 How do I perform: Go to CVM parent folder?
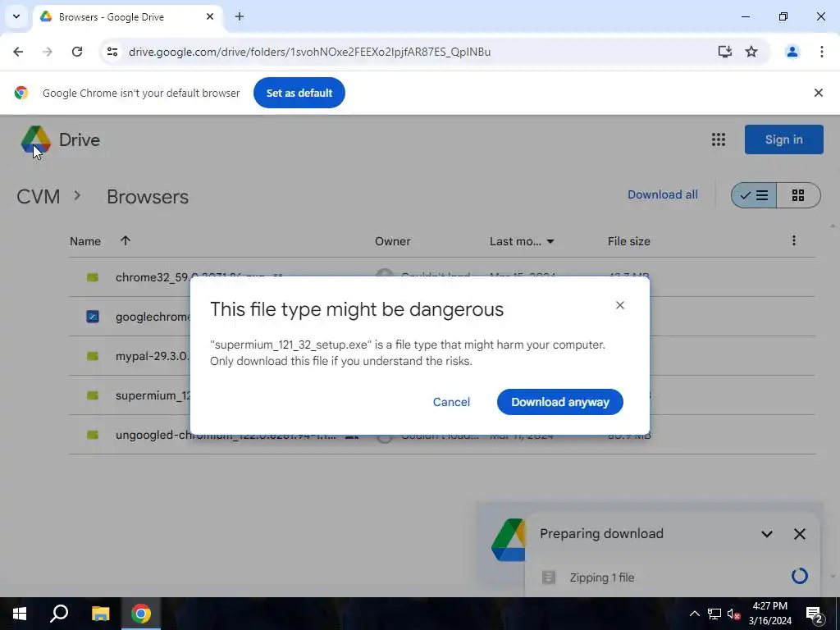[x=38, y=197]
